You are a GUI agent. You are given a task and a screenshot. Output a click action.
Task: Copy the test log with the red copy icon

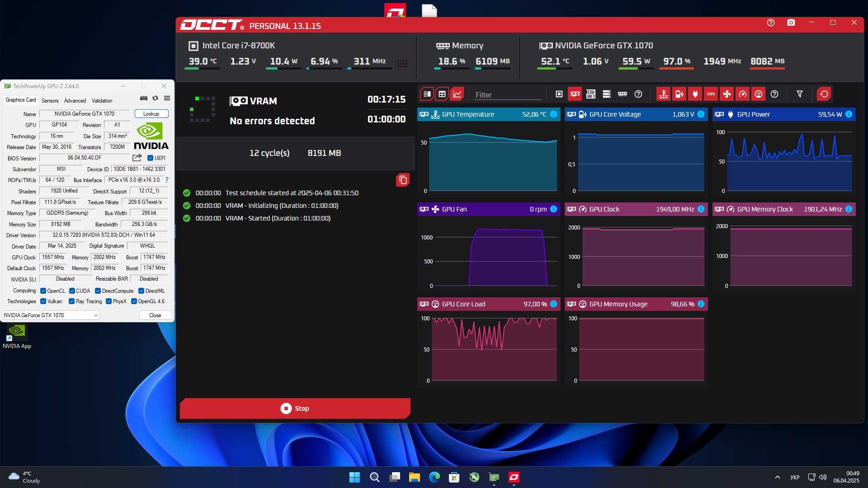pyautogui.click(x=403, y=180)
